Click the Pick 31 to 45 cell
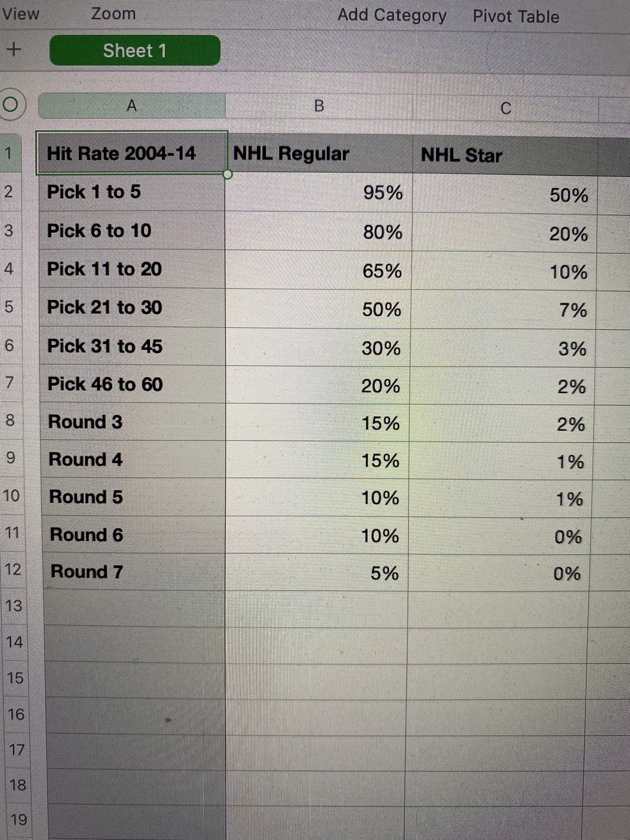 click(x=133, y=346)
